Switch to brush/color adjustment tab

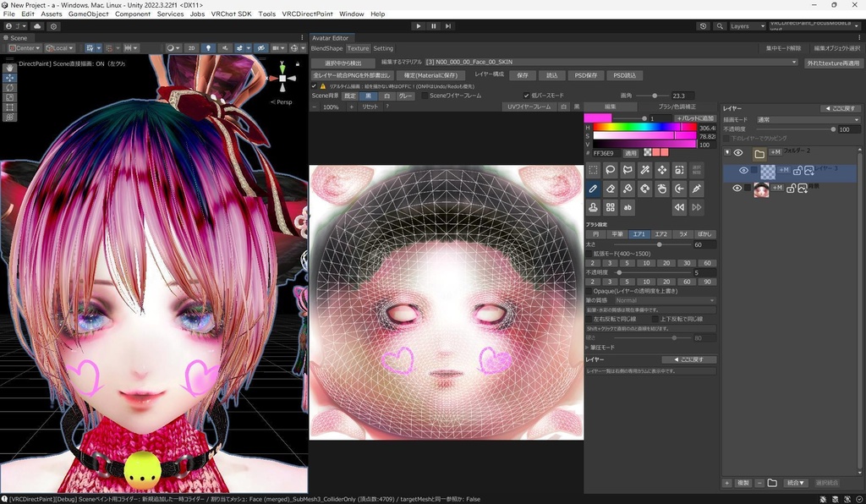[x=677, y=107]
